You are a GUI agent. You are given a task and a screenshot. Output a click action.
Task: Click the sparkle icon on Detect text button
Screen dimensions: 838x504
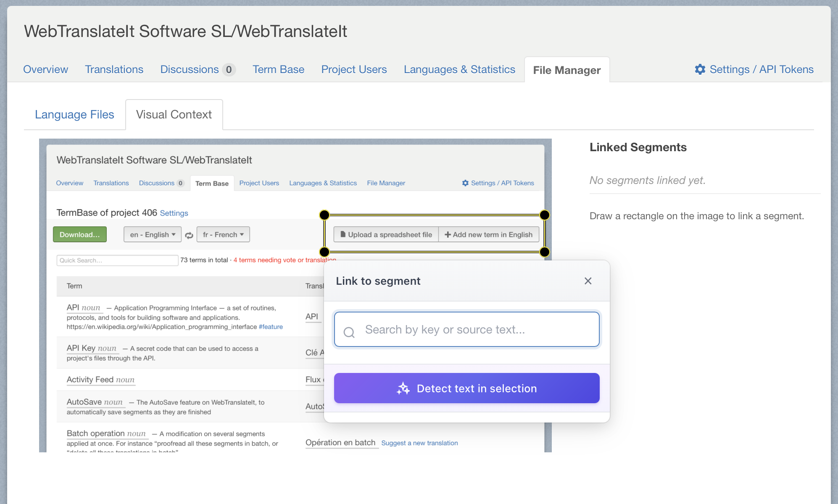403,388
